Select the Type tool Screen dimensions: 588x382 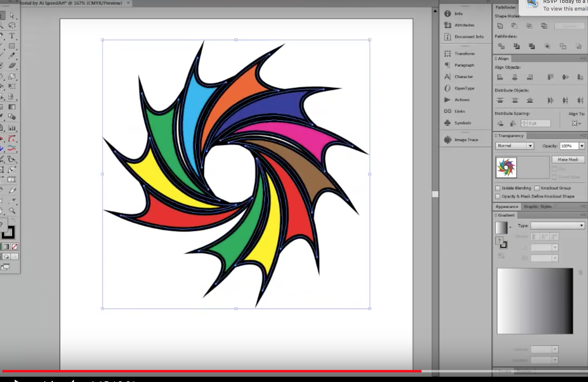click(x=12, y=36)
